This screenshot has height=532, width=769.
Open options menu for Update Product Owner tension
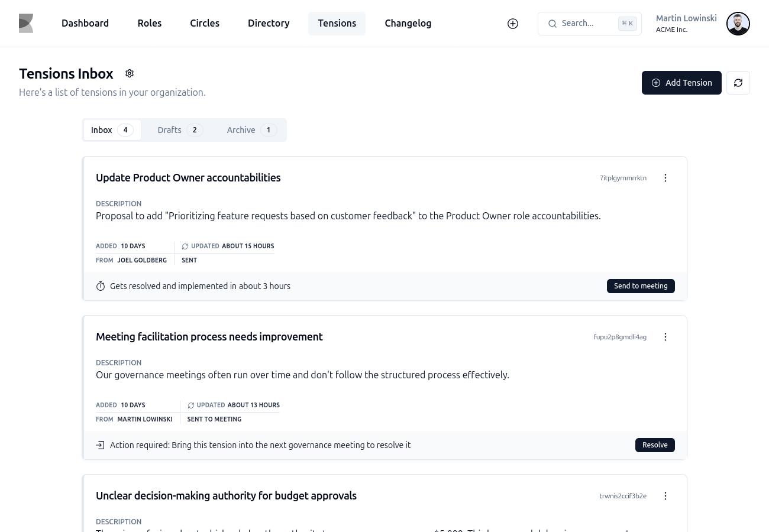[x=665, y=178]
